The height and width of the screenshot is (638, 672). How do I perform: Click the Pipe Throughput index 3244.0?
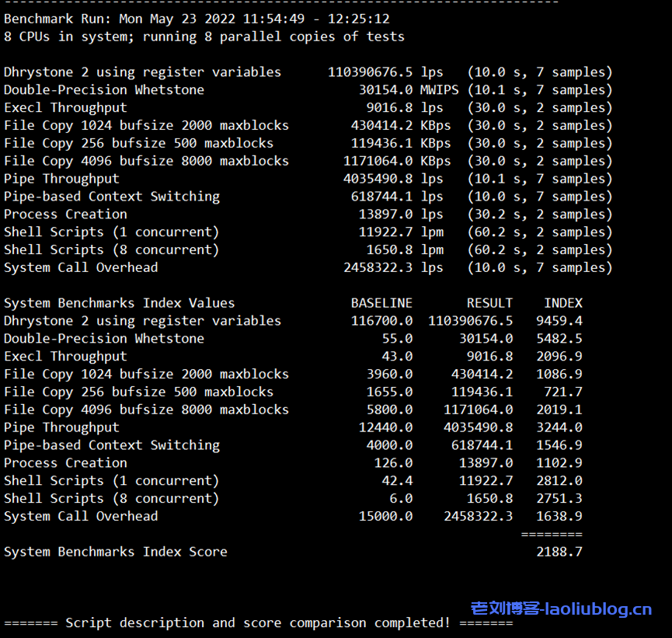click(559, 427)
